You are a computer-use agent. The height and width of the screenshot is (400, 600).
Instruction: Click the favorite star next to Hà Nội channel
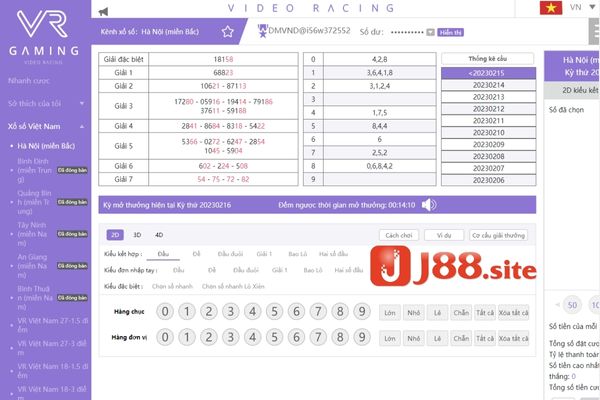(228, 31)
